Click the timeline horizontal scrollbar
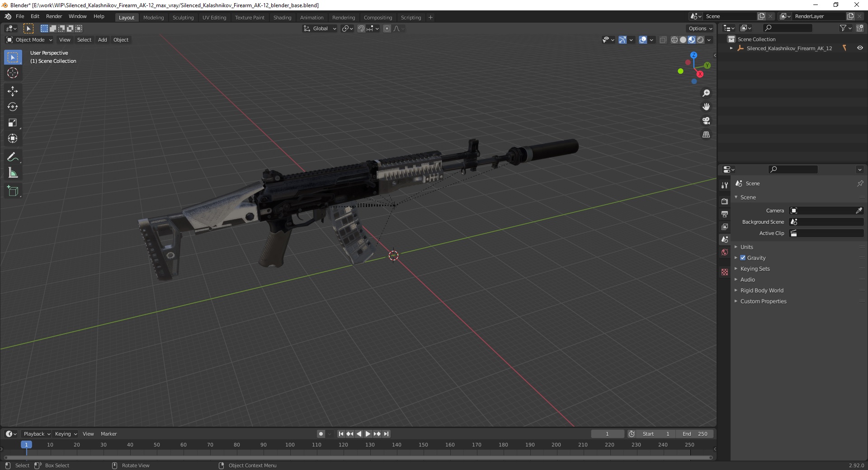 point(358,457)
